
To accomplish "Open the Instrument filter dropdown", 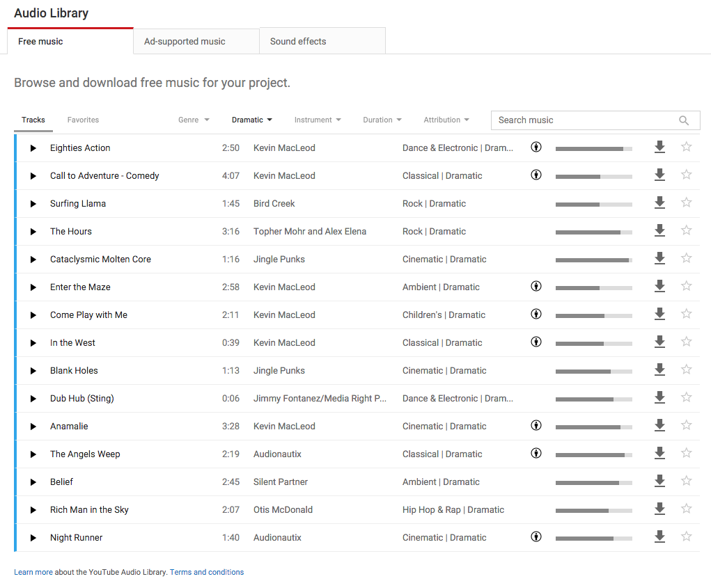I will (x=318, y=120).
